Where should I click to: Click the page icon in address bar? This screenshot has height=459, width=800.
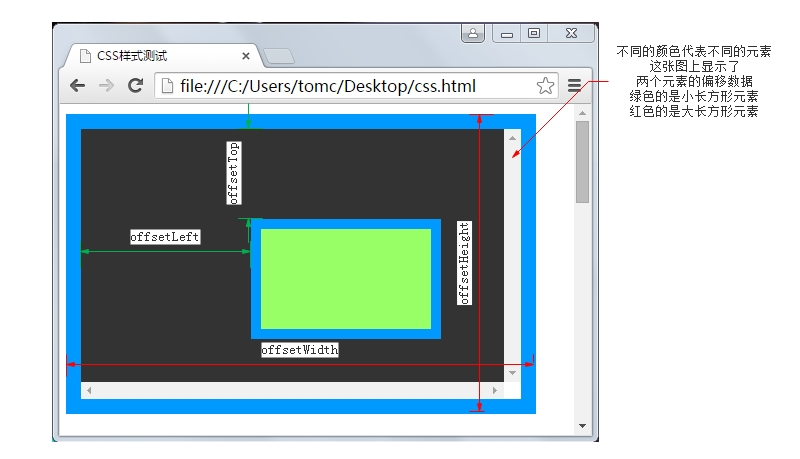pos(167,86)
